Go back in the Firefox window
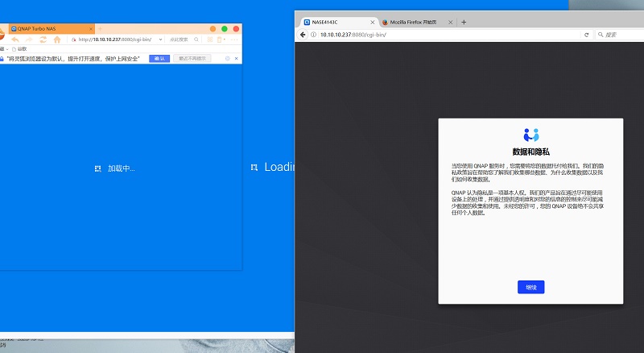The height and width of the screenshot is (353, 644). tap(303, 35)
